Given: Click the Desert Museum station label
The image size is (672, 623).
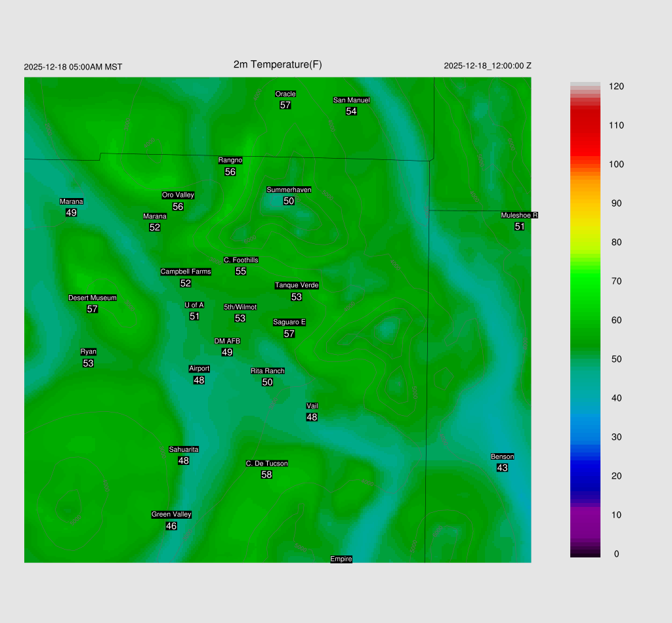Looking at the screenshot, I should pyautogui.click(x=93, y=298).
